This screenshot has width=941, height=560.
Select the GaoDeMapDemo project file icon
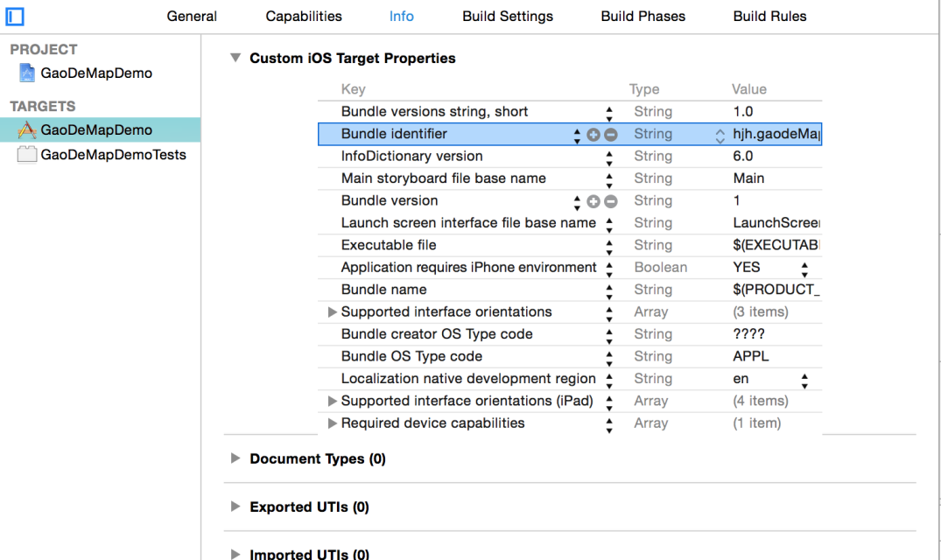(x=26, y=73)
